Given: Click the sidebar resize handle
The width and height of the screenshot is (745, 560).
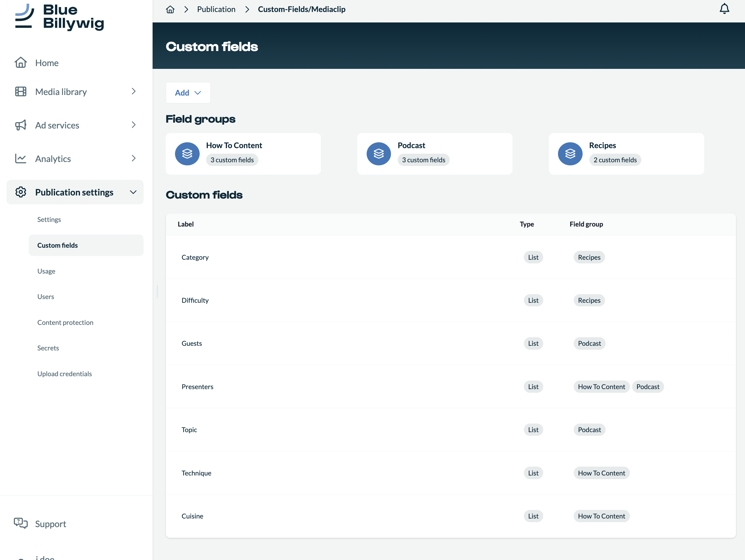Looking at the screenshot, I should tap(157, 291).
